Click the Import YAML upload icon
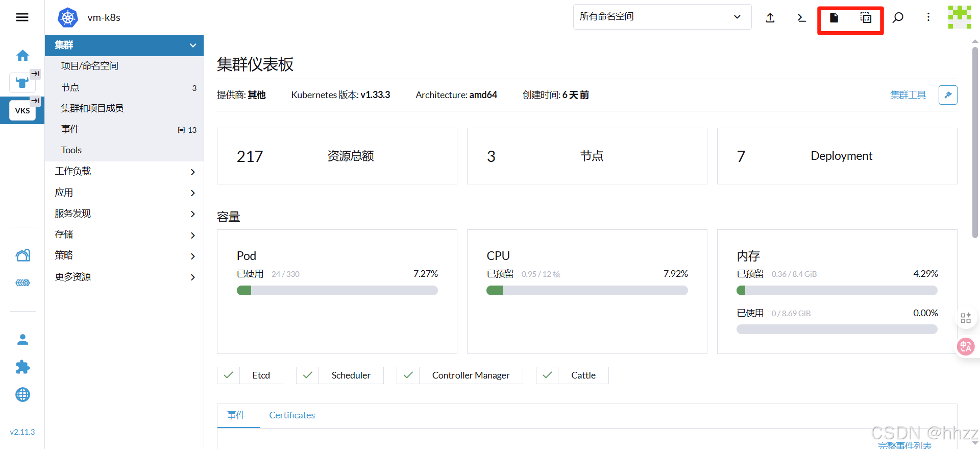The width and height of the screenshot is (980, 449). tap(770, 18)
